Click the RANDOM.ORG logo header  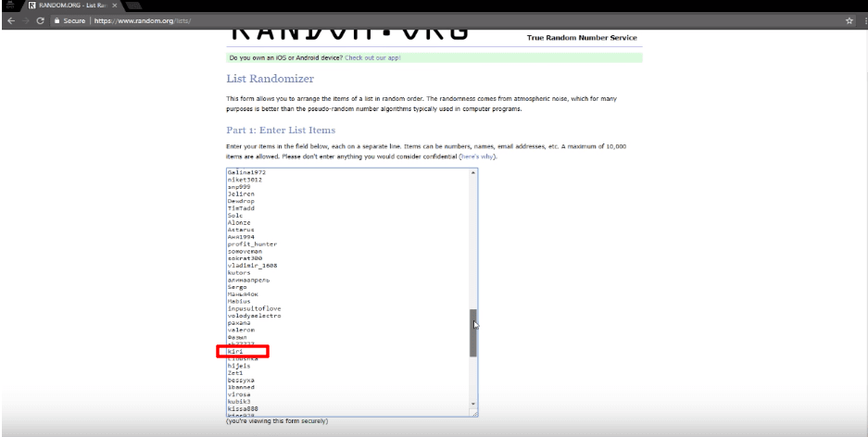click(x=348, y=33)
